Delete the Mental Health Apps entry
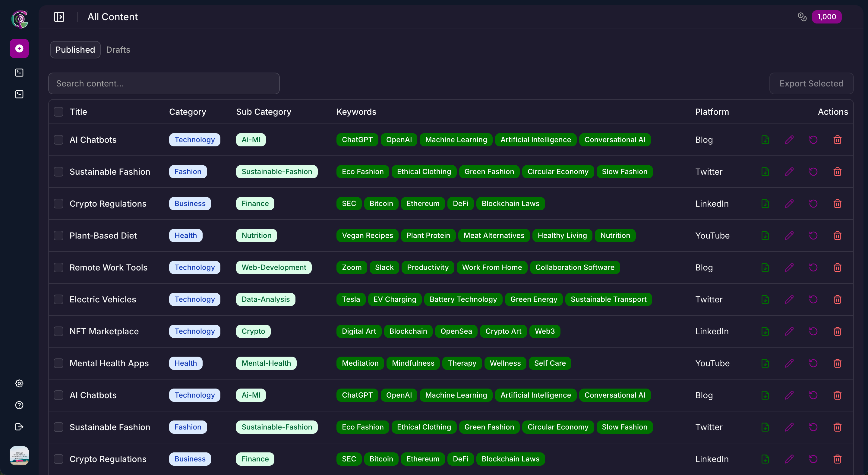Viewport: 868px width, 475px height. coord(837,363)
